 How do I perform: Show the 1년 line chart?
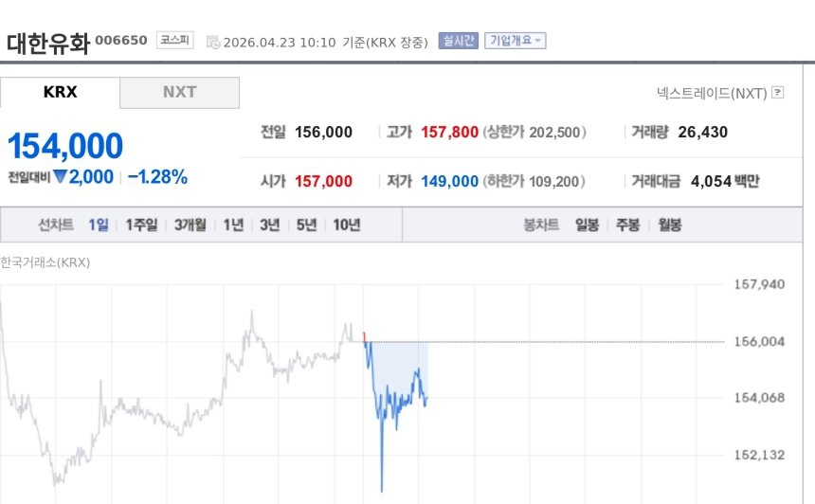[233, 225]
